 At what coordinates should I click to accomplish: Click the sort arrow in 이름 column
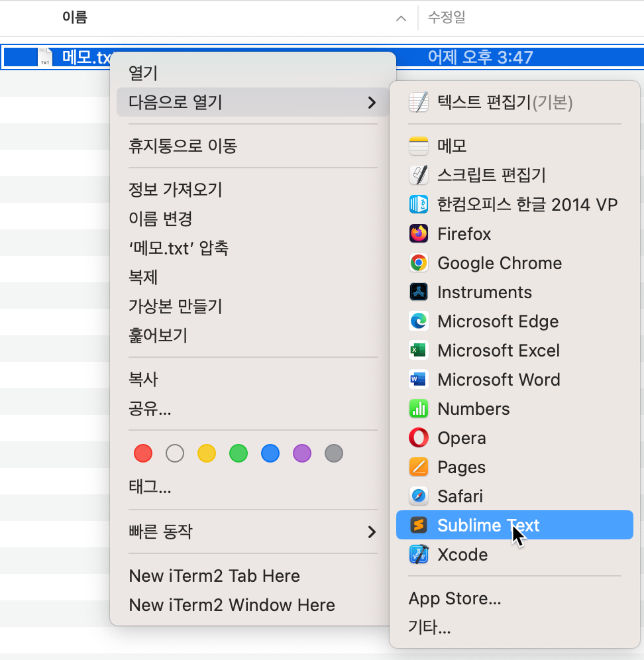401,18
